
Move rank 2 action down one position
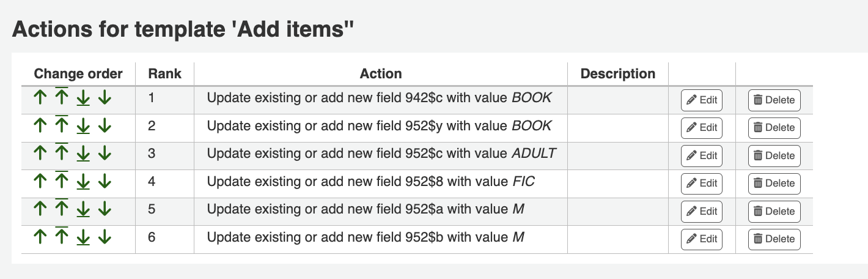click(105, 126)
